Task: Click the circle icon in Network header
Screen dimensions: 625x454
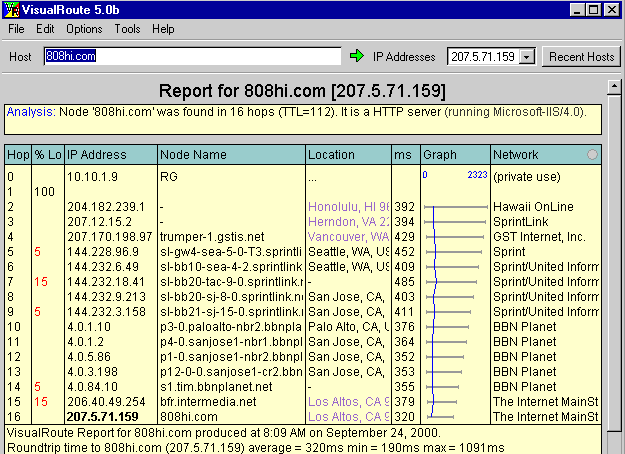Action: pyautogui.click(x=592, y=155)
